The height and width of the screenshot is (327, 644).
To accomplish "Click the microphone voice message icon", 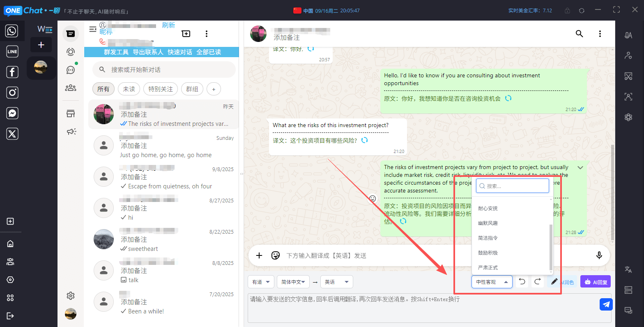I will click(599, 255).
